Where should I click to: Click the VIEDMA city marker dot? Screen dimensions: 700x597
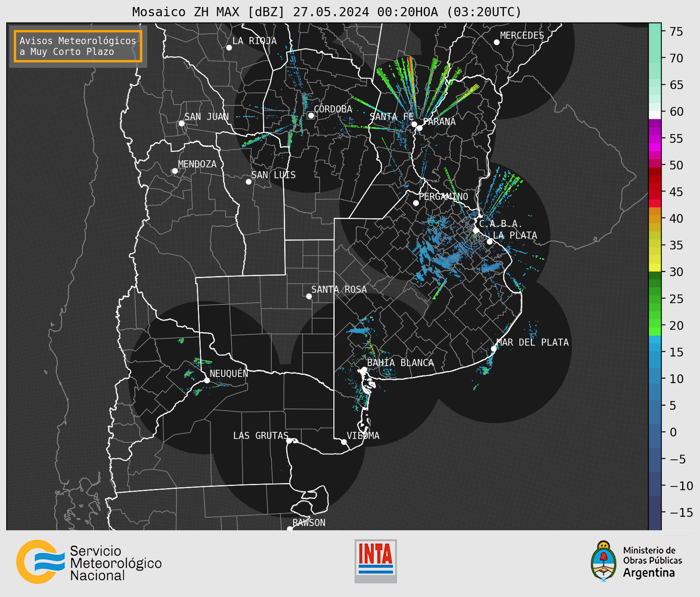(344, 442)
